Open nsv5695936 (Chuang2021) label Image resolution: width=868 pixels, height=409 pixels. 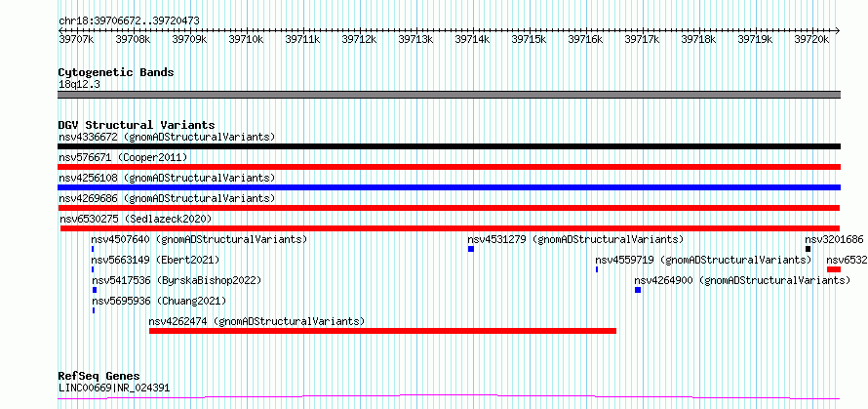(159, 301)
